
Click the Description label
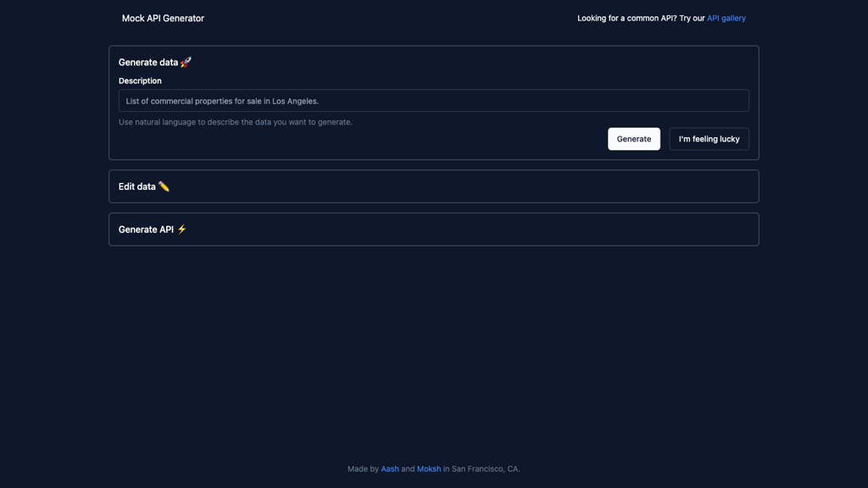[x=140, y=80]
